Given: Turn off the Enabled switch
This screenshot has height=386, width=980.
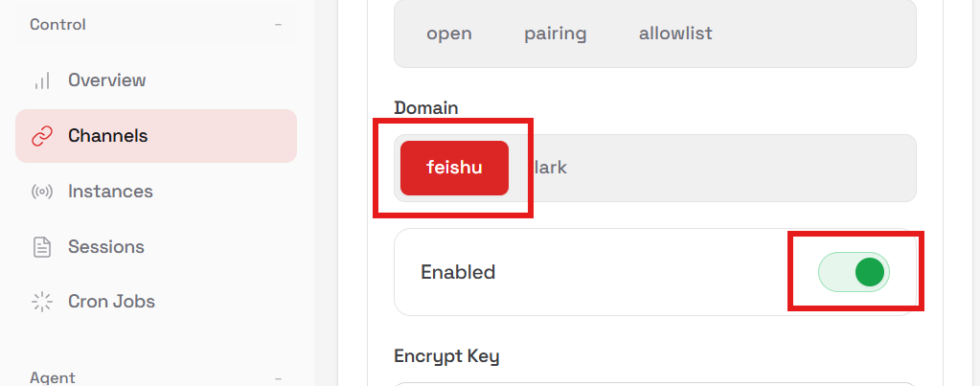Looking at the screenshot, I should tap(854, 272).
